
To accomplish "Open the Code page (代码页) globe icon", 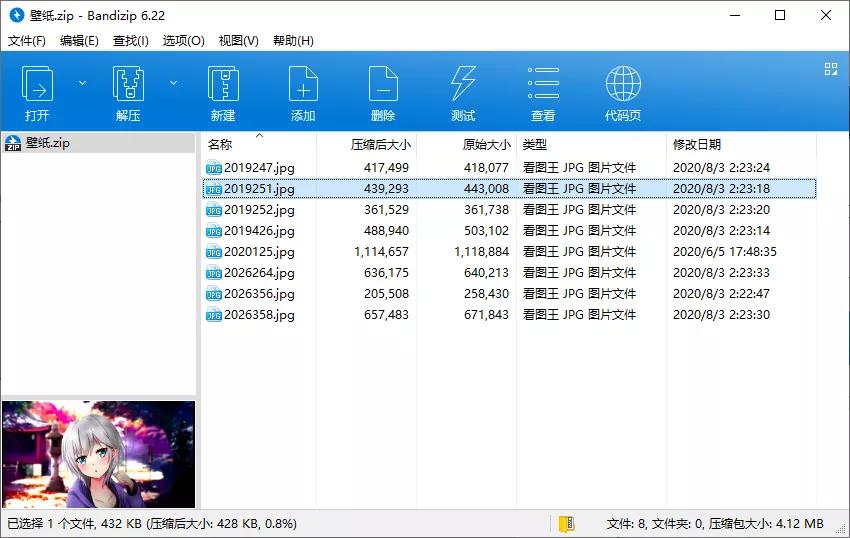I will click(x=623, y=84).
